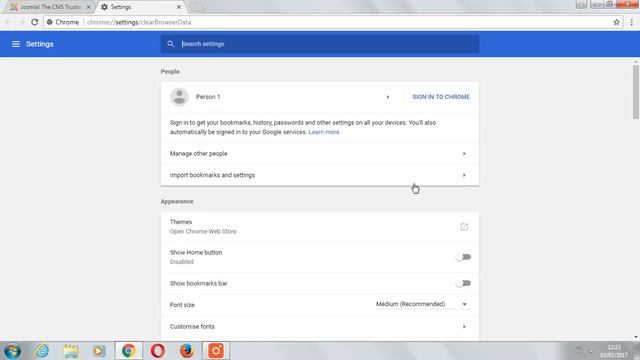Click the Settings title in blue header
640x360 pixels.
[40, 44]
